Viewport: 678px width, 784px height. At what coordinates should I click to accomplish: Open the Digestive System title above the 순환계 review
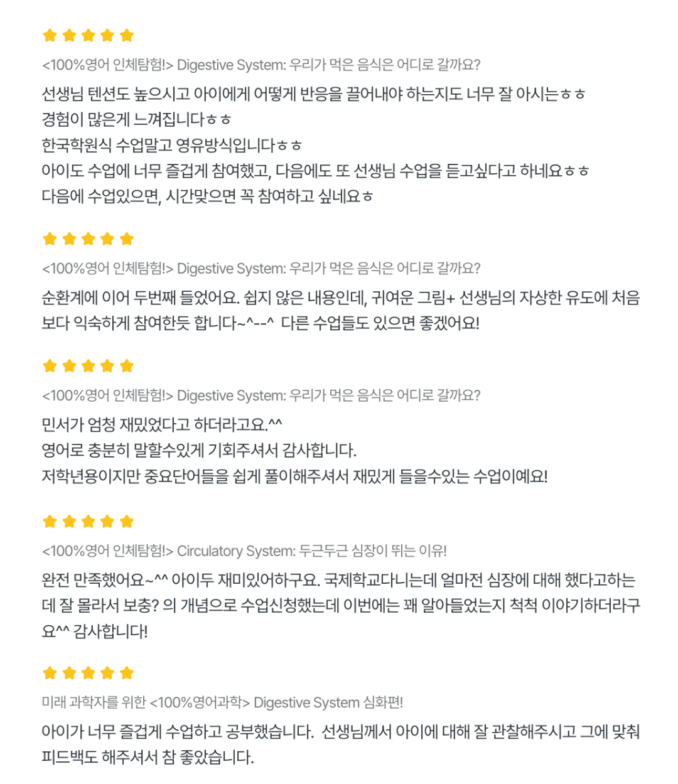pos(261,269)
